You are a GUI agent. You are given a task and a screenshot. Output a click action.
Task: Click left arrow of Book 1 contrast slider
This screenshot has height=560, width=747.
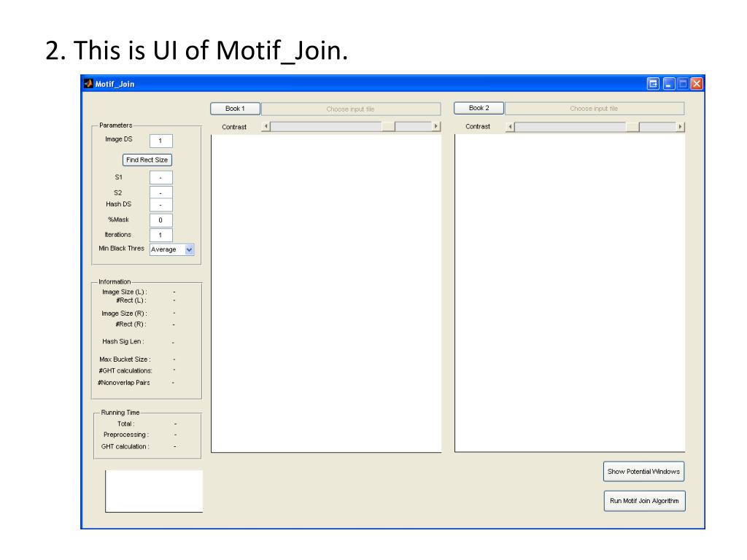click(266, 127)
